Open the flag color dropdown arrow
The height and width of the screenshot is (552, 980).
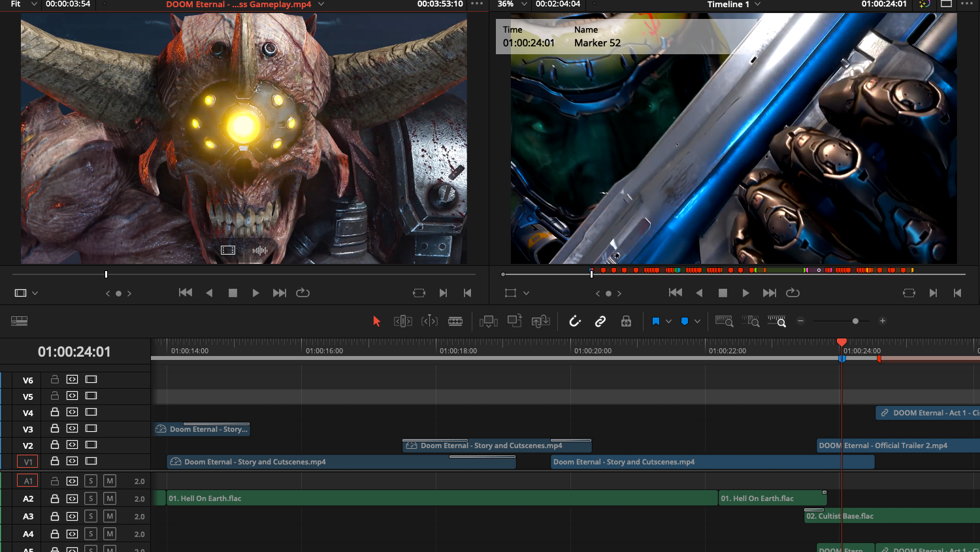668,321
